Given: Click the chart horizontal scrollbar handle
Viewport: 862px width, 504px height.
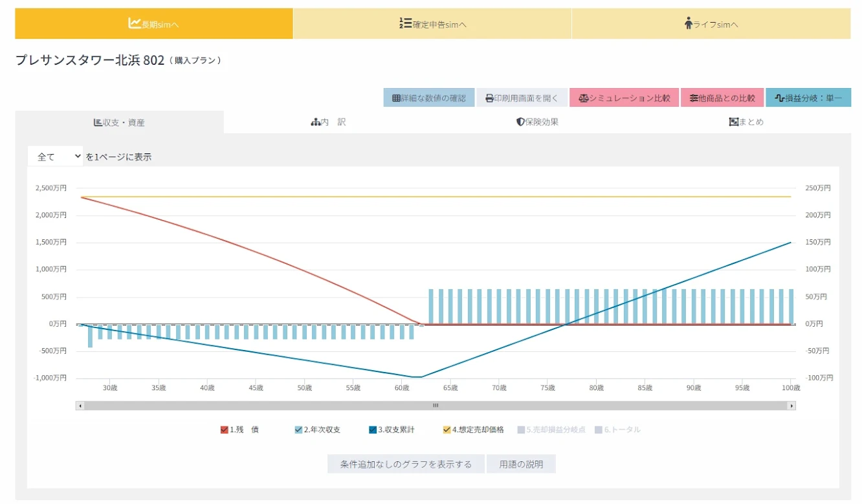Looking at the screenshot, I should click(x=436, y=406).
